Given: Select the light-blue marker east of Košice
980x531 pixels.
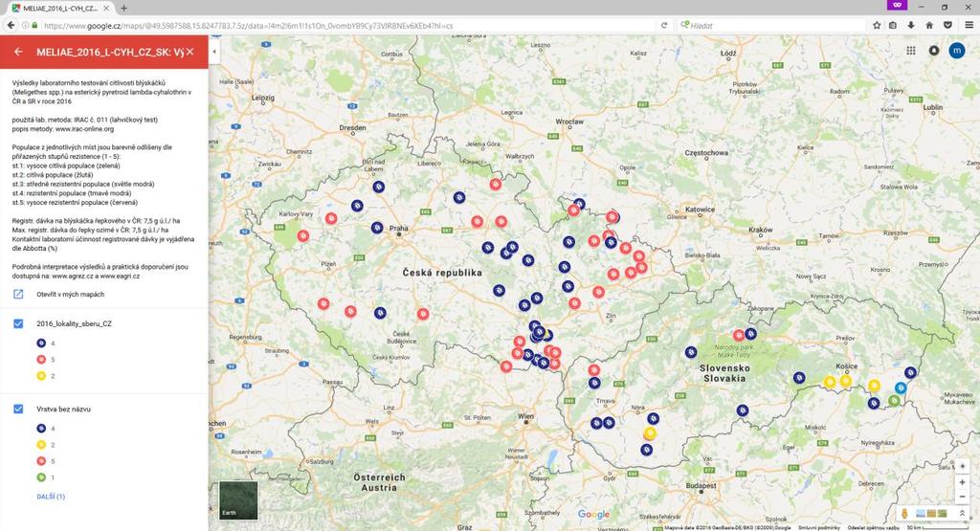Looking at the screenshot, I should click(900, 387).
